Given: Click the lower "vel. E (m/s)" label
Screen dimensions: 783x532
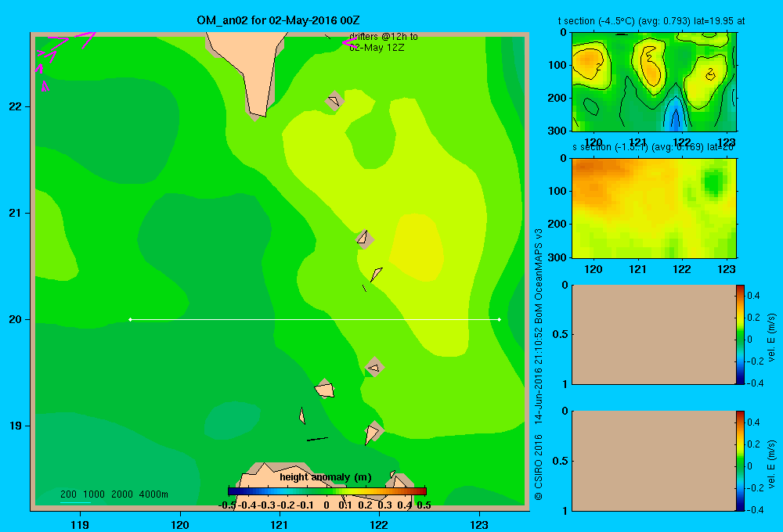Looking at the screenshot, I should [x=772, y=464].
